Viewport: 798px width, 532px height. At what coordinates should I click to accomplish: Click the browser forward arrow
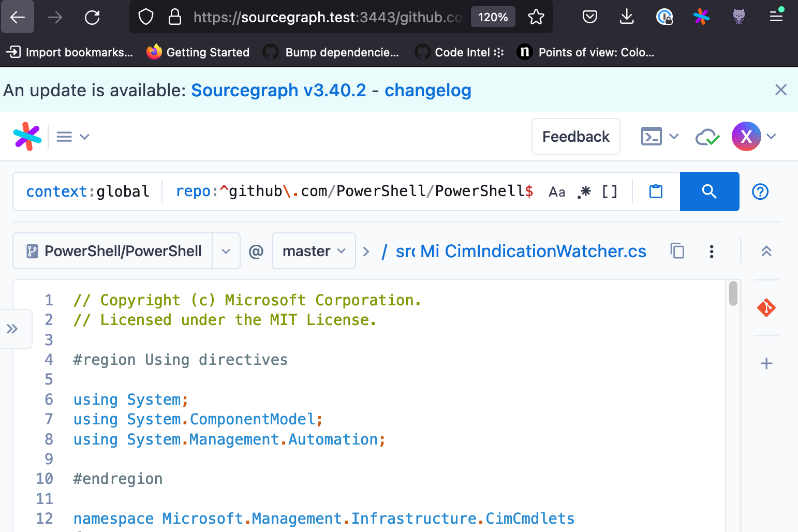[55, 17]
